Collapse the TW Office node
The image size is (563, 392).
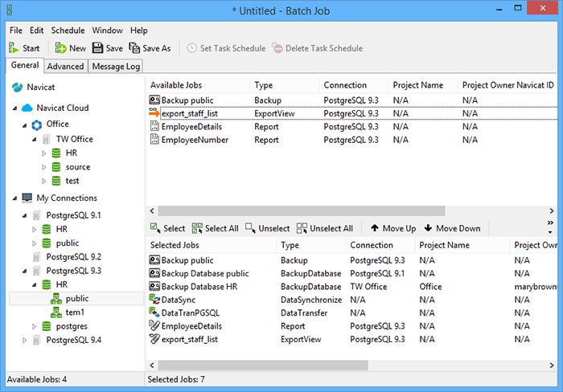tap(34, 140)
